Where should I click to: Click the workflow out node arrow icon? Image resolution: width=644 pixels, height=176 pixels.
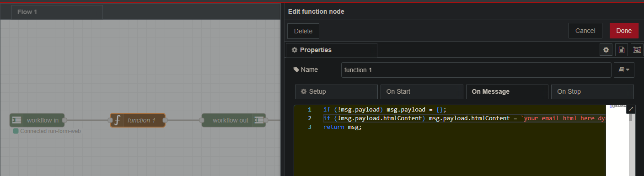pos(259,120)
